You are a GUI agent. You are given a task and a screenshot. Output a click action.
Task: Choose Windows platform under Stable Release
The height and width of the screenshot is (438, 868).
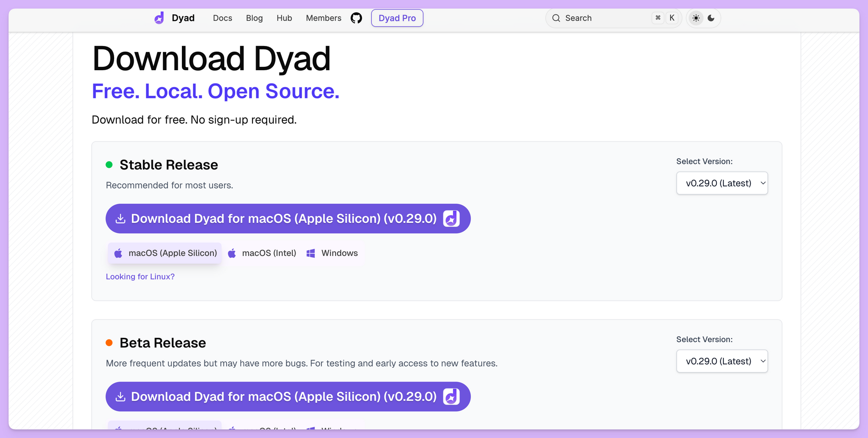tap(332, 253)
